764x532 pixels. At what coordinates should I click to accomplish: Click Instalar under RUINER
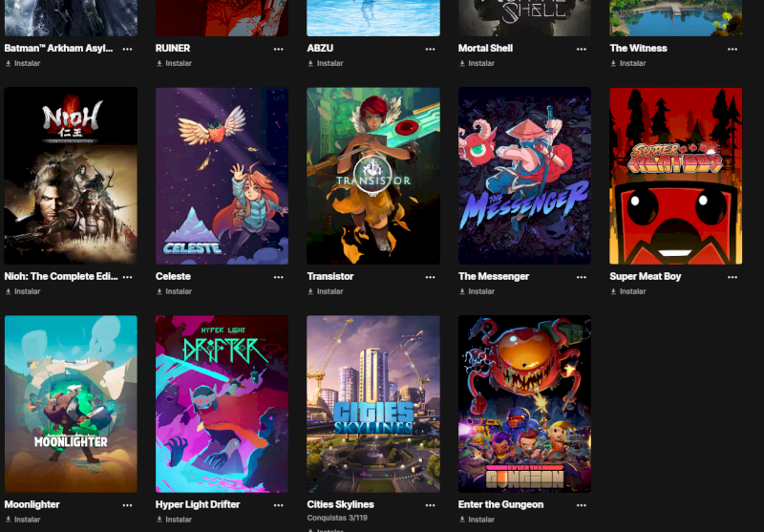(x=174, y=63)
